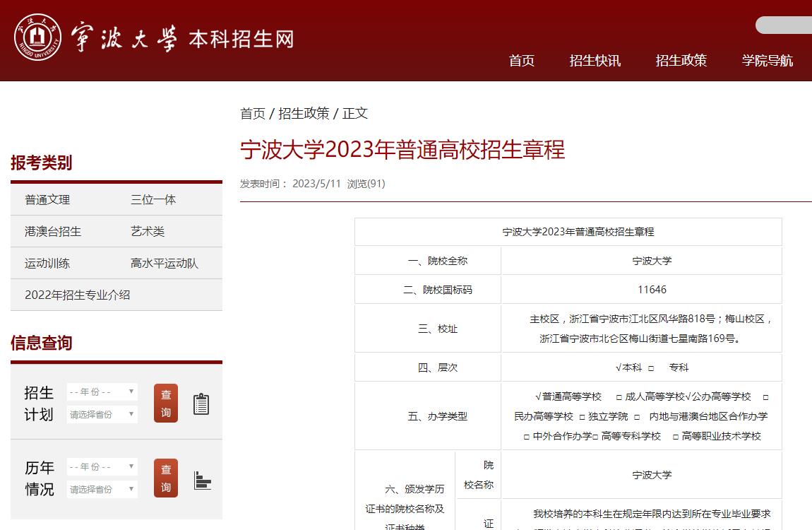
Task: Select the 港澳台招生 category link
Action: 53,231
